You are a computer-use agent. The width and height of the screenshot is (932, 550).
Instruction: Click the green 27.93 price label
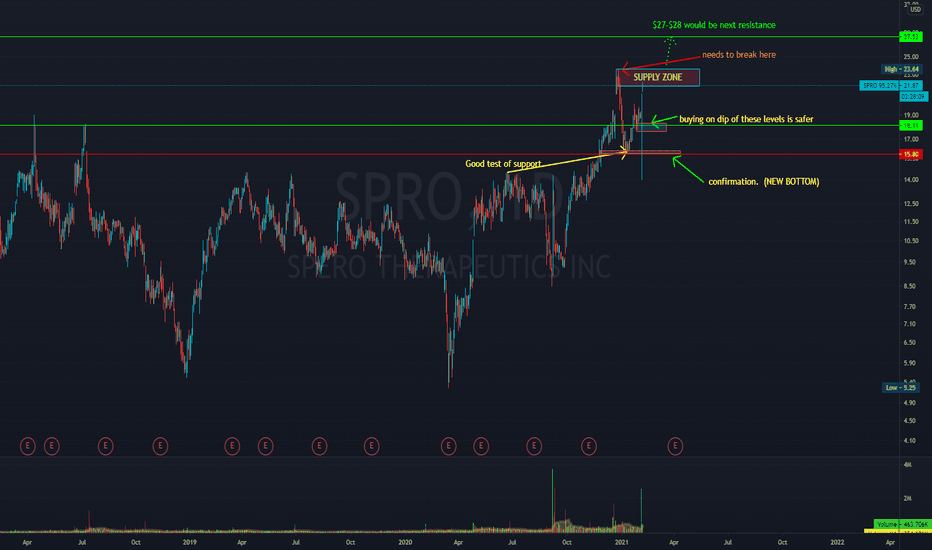[911, 37]
